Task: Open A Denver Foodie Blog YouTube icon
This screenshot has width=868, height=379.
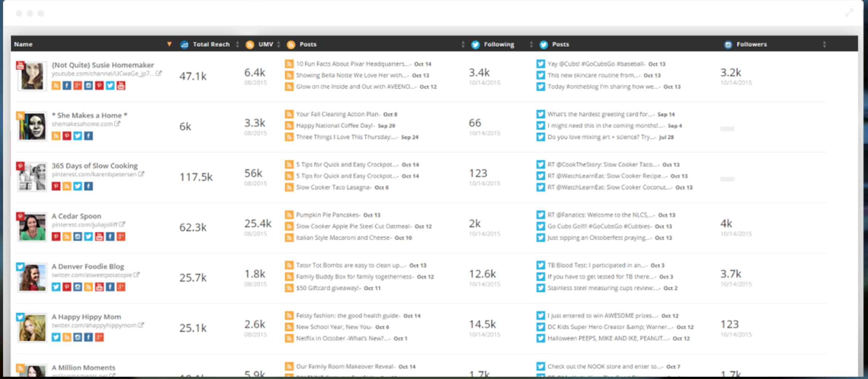Action: click(99, 287)
